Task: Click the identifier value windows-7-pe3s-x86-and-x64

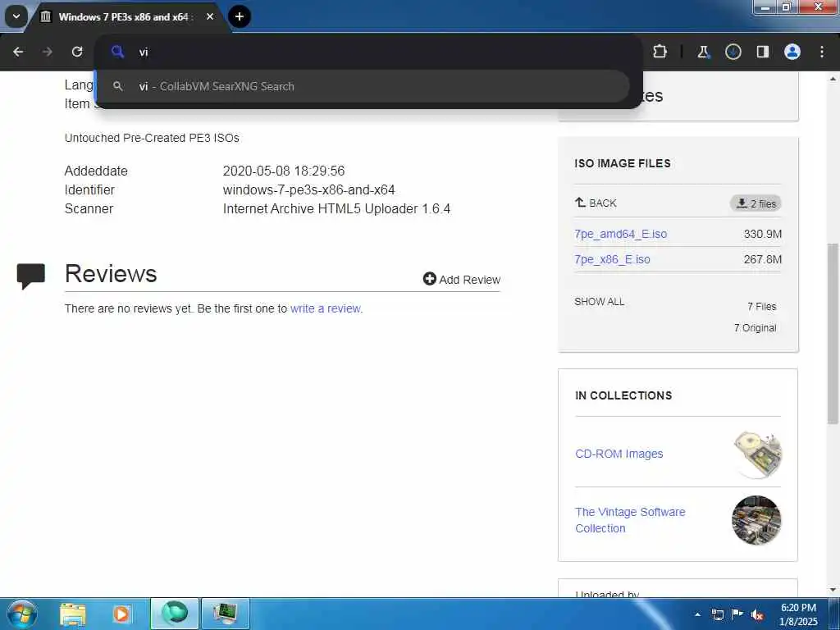Action: tap(309, 189)
